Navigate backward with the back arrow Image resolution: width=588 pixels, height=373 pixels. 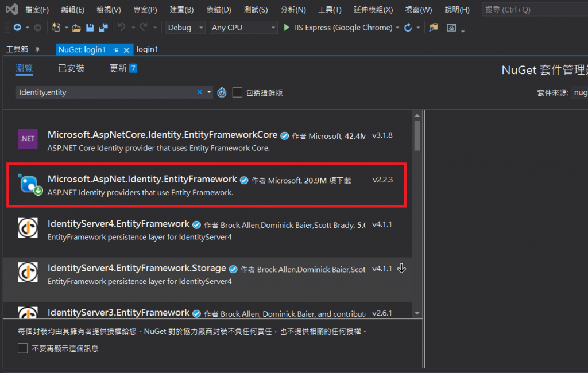pyautogui.click(x=17, y=28)
